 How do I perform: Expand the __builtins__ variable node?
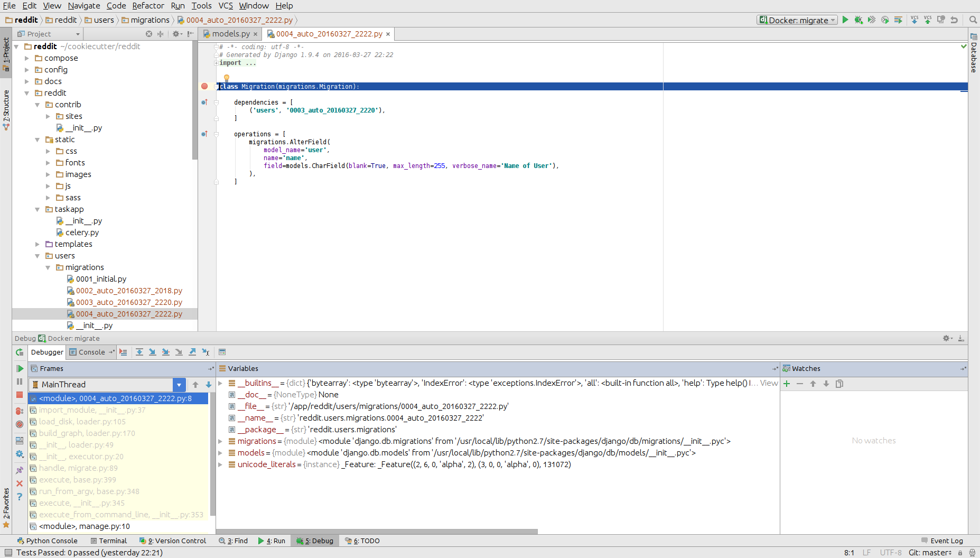point(220,383)
